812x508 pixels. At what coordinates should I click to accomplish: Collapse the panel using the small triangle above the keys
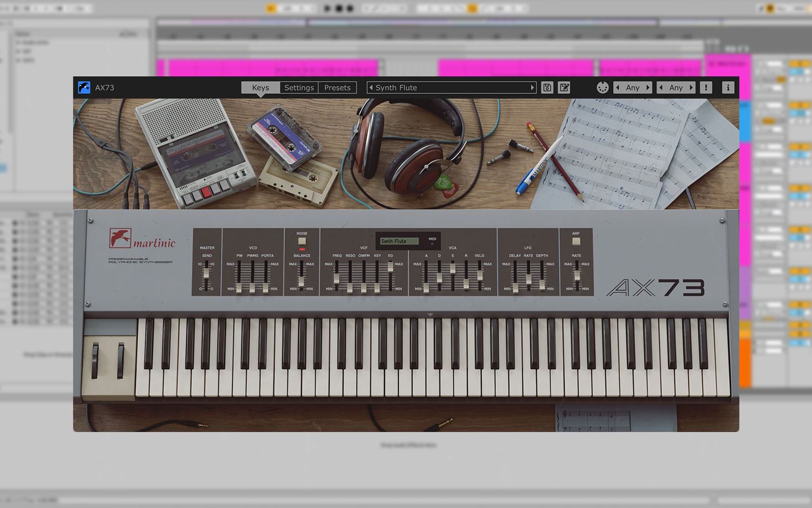pyautogui.click(x=430, y=315)
